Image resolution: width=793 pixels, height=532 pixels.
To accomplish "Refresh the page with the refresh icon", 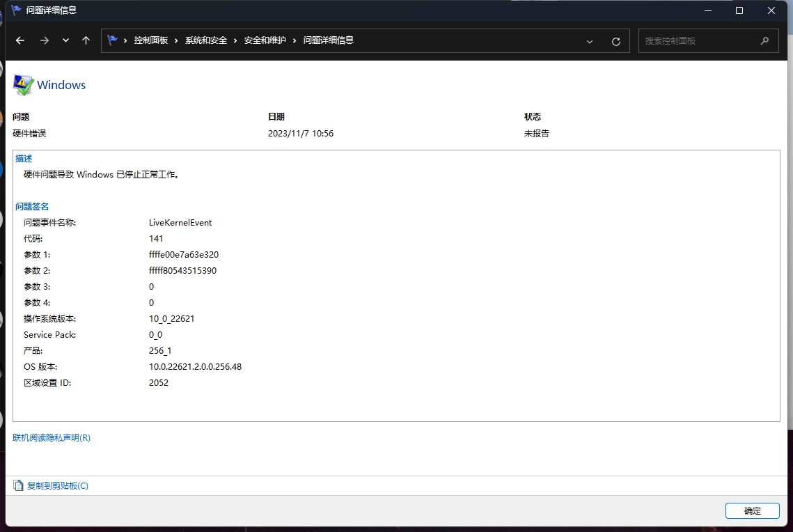I will tap(616, 42).
